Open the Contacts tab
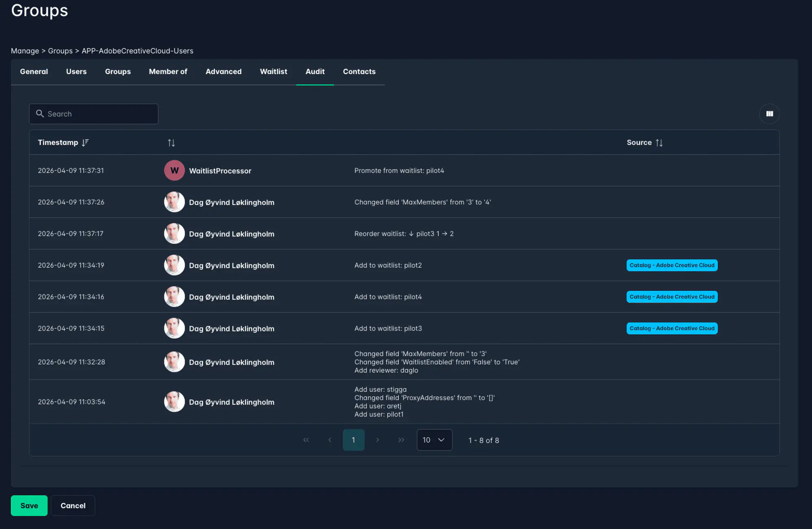812x529 pixels. (x=359, y=71)
